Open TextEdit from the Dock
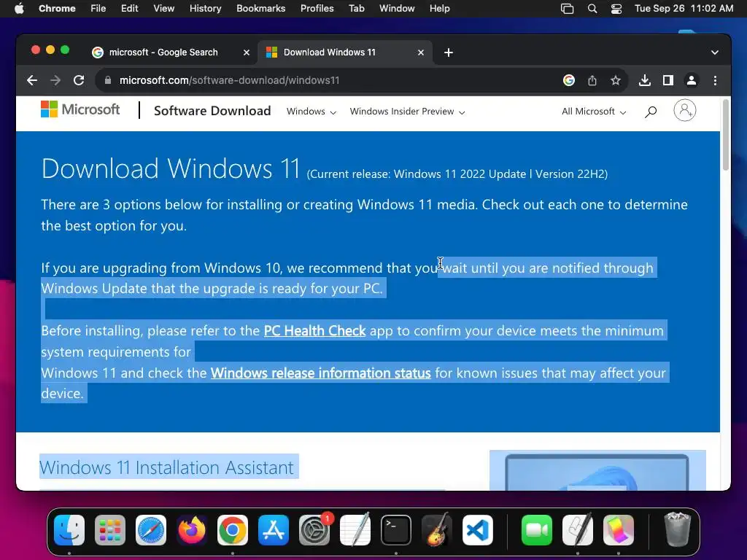The image size is (747, 560). click(355, 530)
